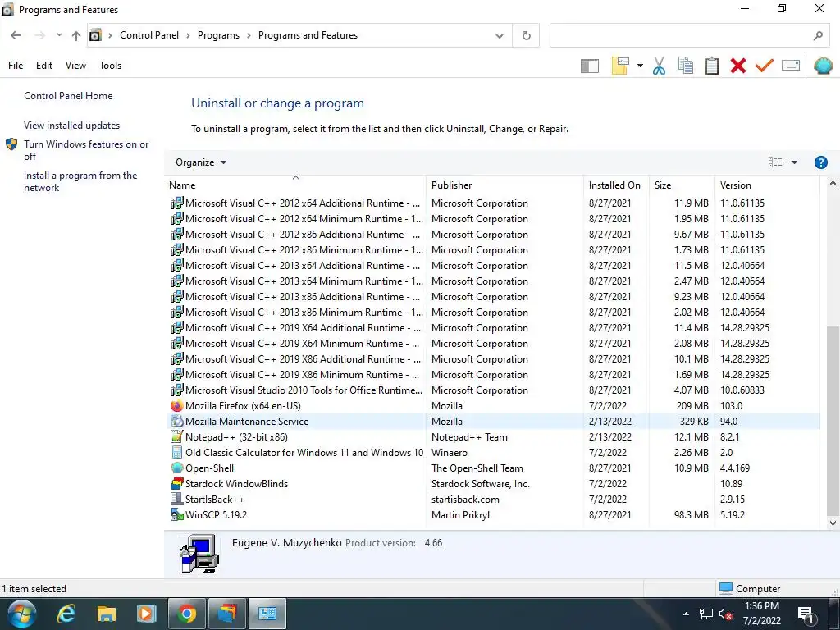Click the scrollbar down arrow
The height and width of the screenshot is (630, 840).
click(833, 523)
